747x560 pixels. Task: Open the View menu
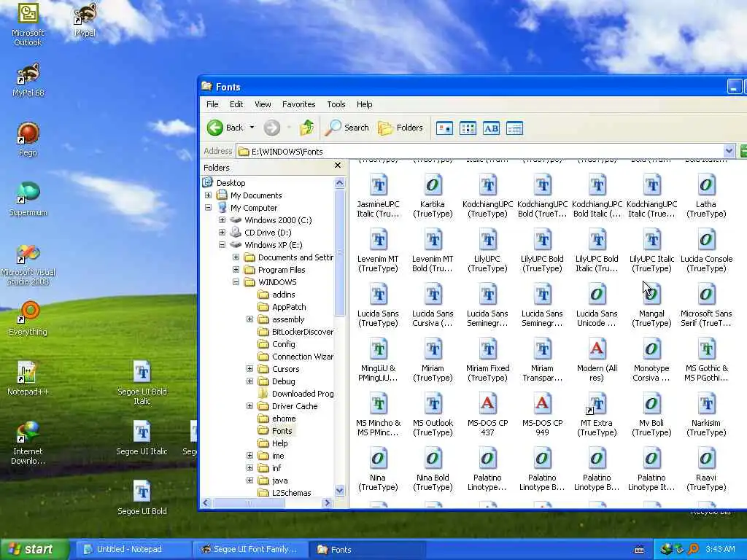(x=263, y=104)
